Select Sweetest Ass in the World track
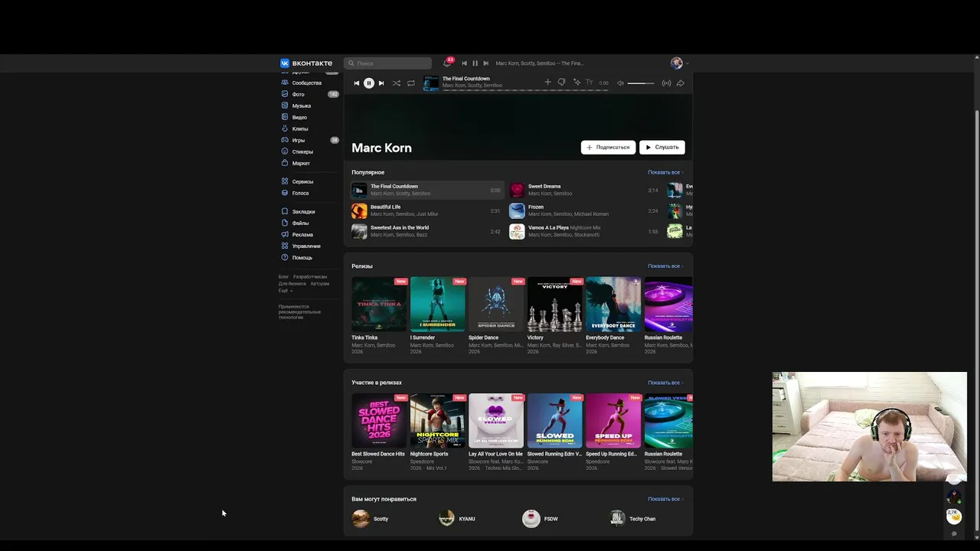The image size is (980, 551). pos(426,231)
